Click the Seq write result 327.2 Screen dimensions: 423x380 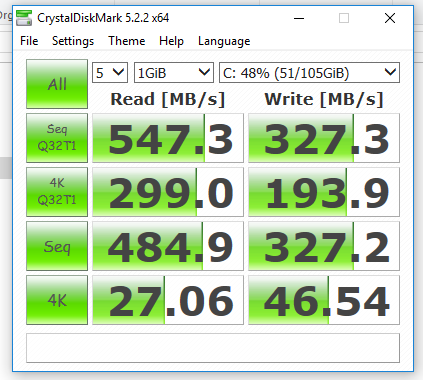tap(324, 246)
